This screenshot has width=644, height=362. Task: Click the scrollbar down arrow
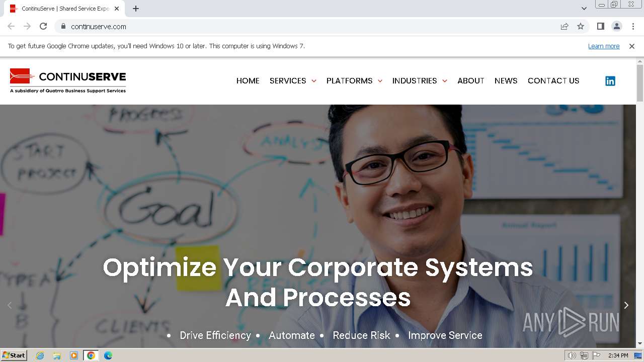(640, 344)
